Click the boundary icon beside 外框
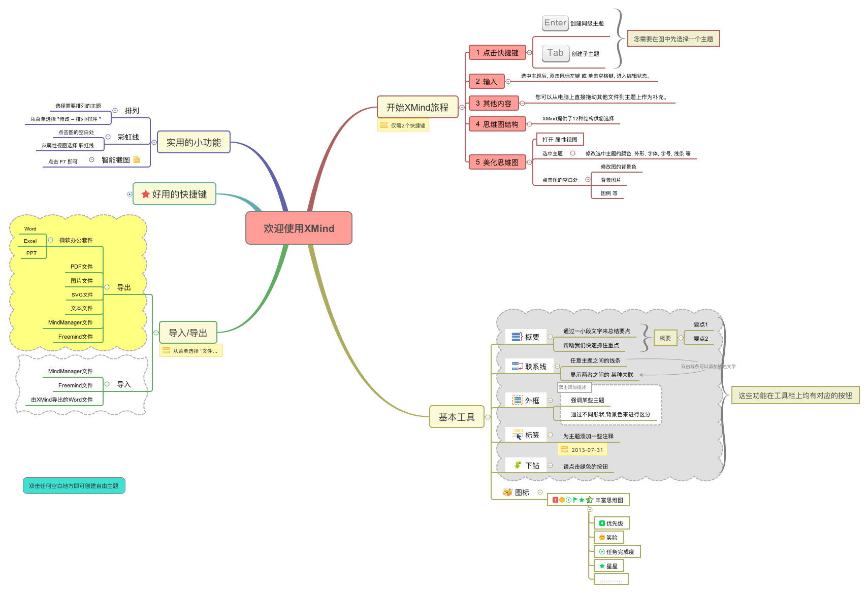Viewport: 868px width, 593px height. tap(517, 400)
